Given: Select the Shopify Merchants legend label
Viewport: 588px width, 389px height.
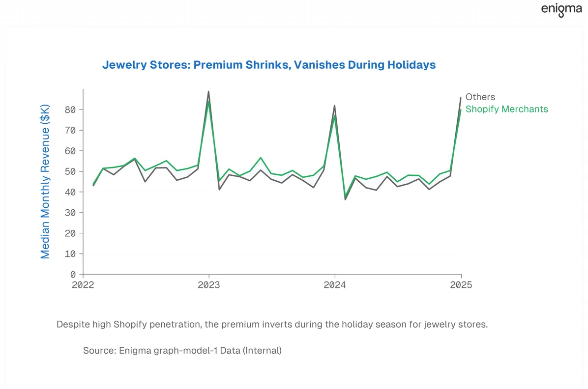Looking at the screenshot, I should coord(506,109).
